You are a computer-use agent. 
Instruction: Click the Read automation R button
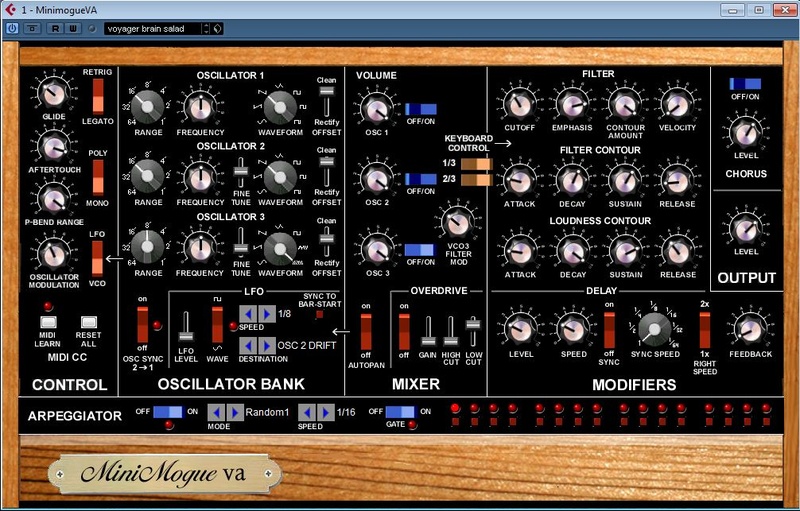(55, 29)
